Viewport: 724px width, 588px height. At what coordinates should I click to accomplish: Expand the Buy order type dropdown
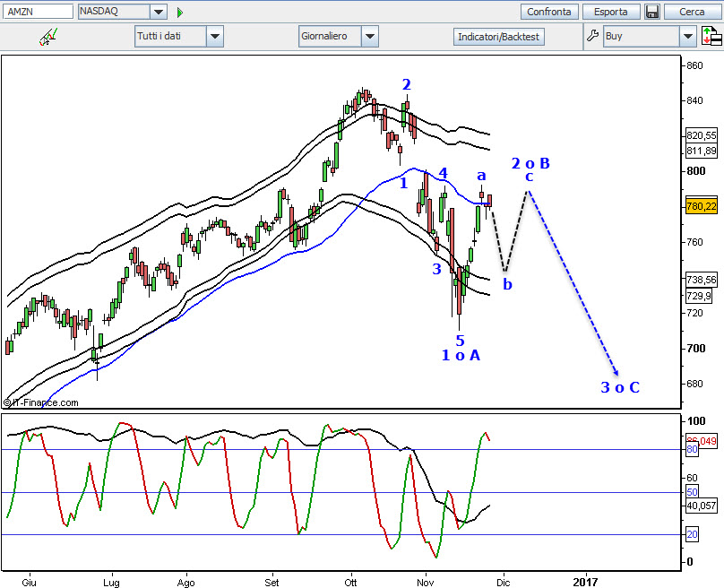click(687, 36)
